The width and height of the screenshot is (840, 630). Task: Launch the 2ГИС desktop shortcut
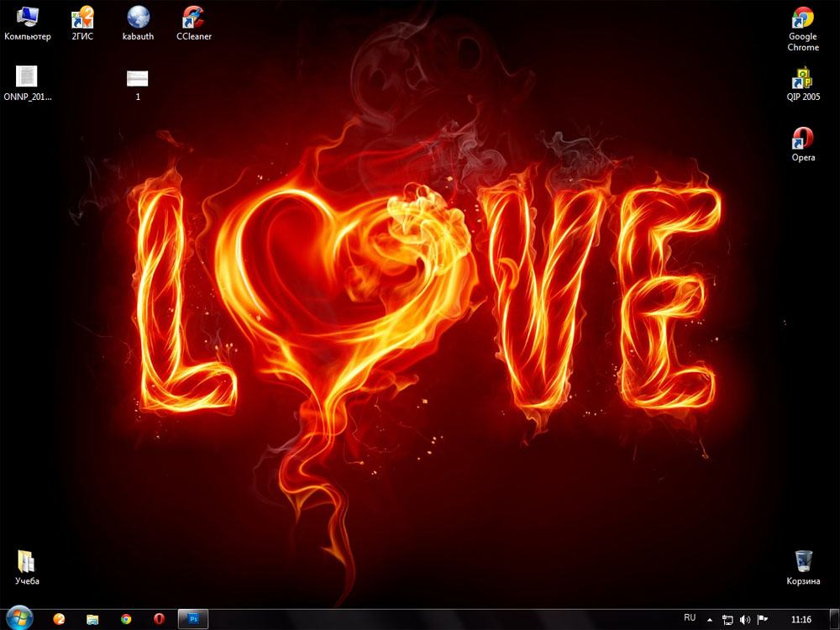tap(82, 24)
